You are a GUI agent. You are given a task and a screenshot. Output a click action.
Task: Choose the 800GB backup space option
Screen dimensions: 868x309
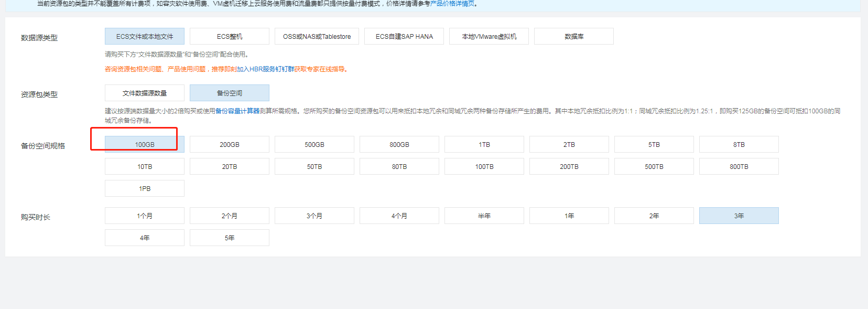click(x=399, y=144)
